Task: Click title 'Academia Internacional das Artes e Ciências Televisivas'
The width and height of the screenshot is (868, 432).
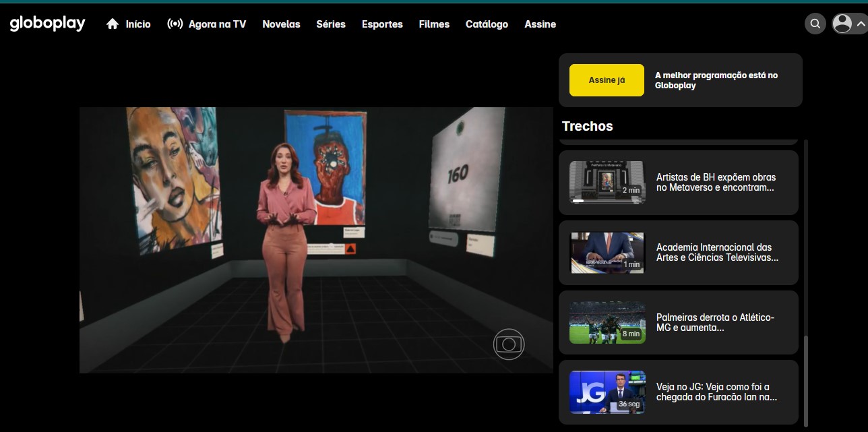Action: [717, 252]
